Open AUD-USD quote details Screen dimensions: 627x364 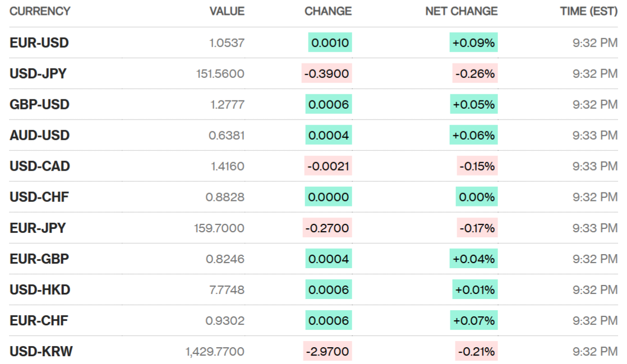[x=39, y=135]
